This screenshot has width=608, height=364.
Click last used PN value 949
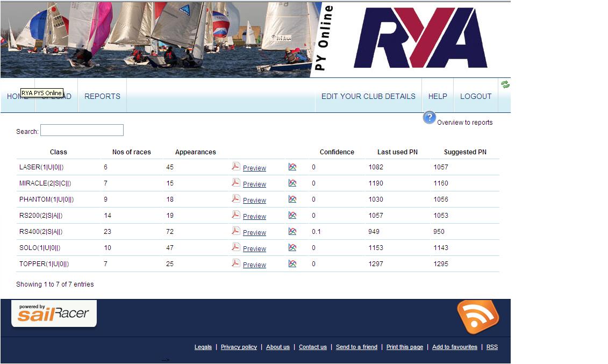pos(374,231)
